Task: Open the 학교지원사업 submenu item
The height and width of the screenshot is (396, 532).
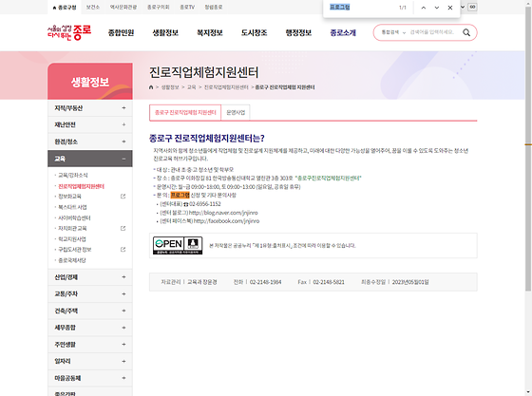Action: pos(72,239)
